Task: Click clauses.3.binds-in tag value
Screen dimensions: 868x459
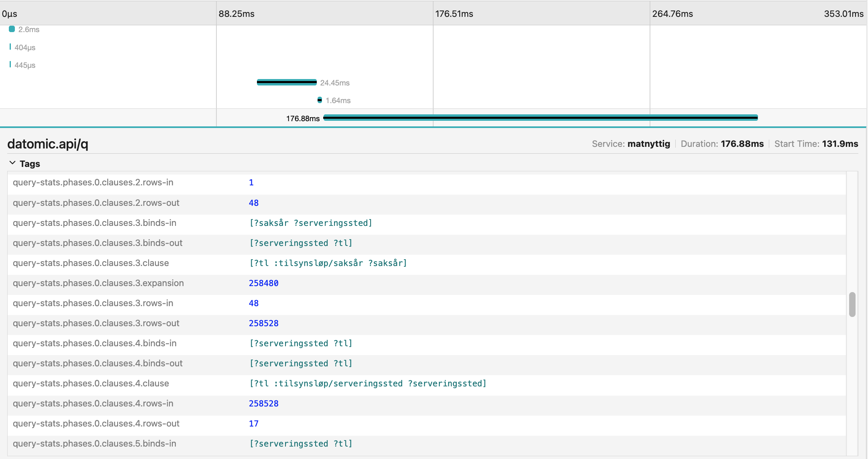Action: tap(311, 223)
